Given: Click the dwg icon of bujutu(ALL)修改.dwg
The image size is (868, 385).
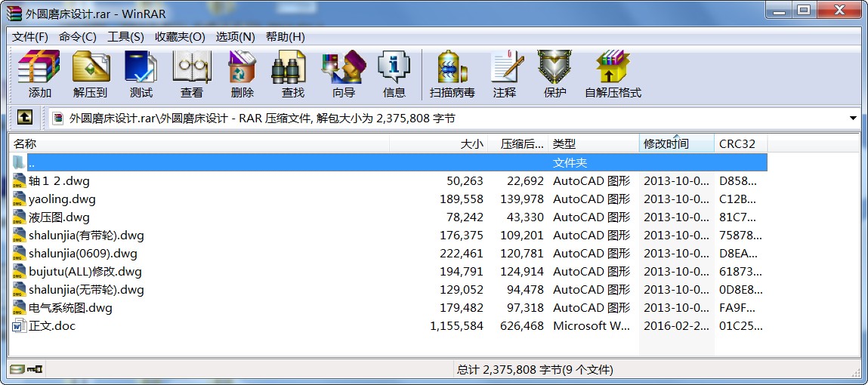Looking at the screenshot, I should (x=20, y=272).
